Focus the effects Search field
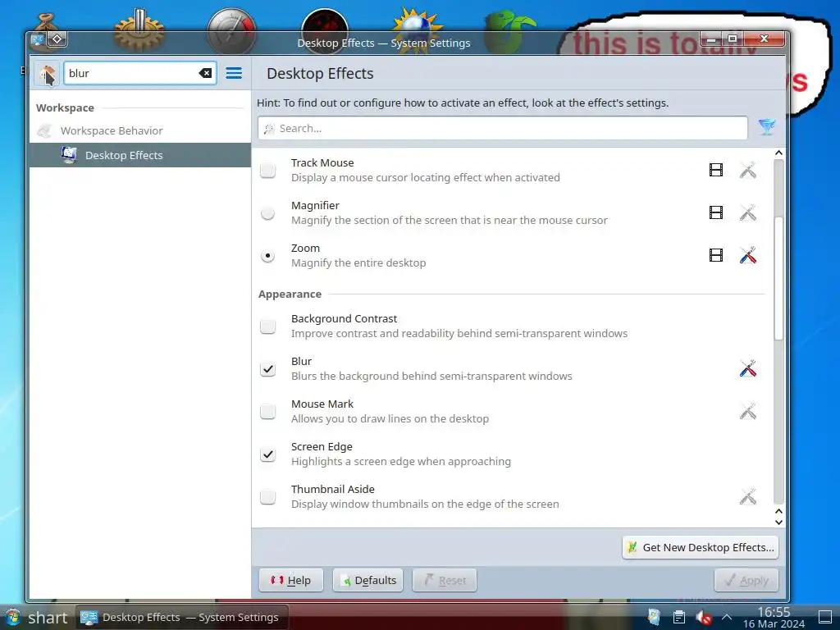840x630 pixels. (x=503, y=129)
